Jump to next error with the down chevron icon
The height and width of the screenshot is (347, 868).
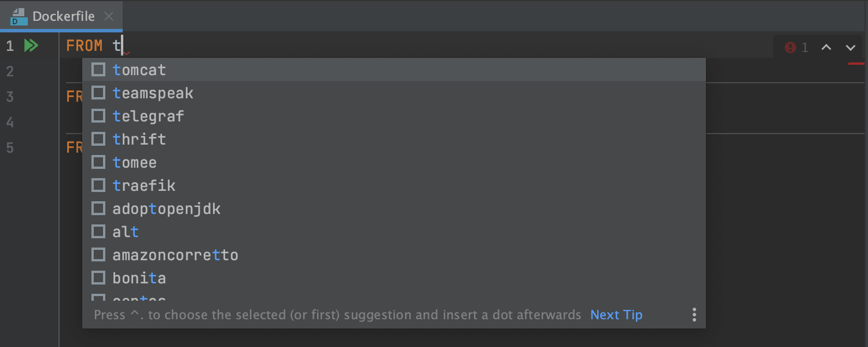coord(850,47)
